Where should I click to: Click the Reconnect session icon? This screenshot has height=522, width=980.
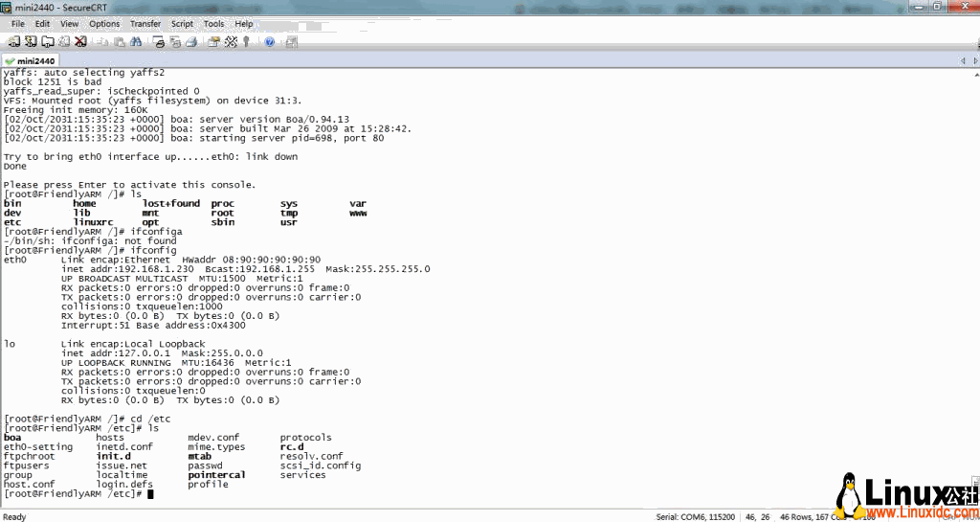[x=63, y=42]
